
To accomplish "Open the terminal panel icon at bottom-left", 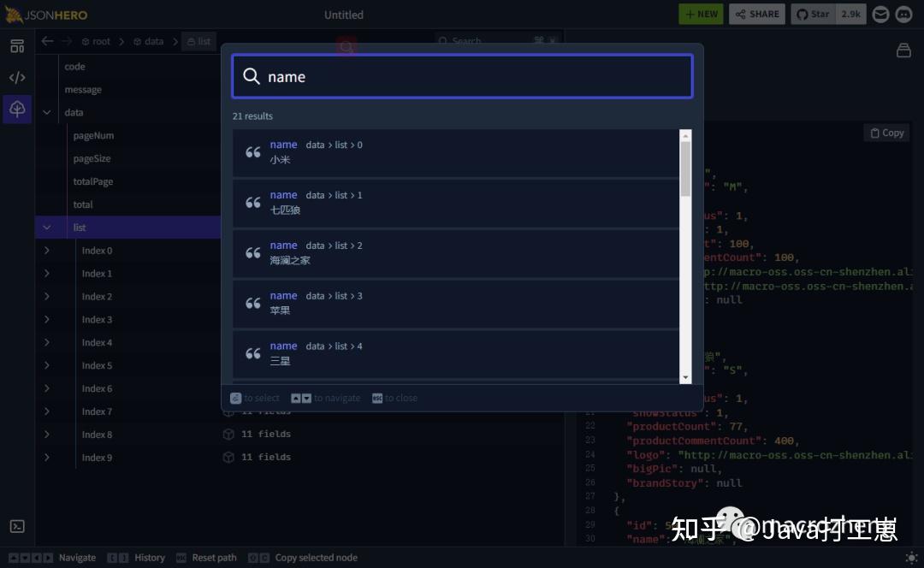I will tap(17, 526).
